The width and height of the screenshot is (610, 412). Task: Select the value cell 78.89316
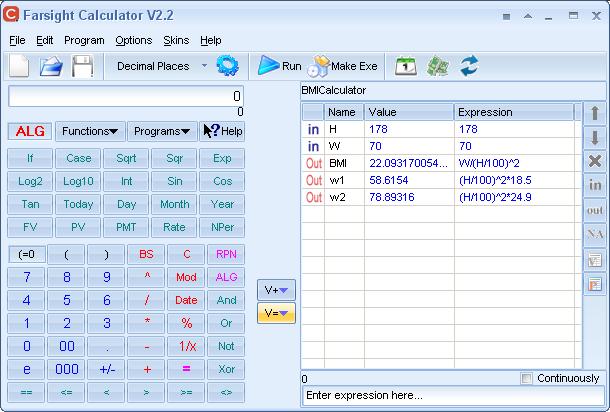point(409,198)
